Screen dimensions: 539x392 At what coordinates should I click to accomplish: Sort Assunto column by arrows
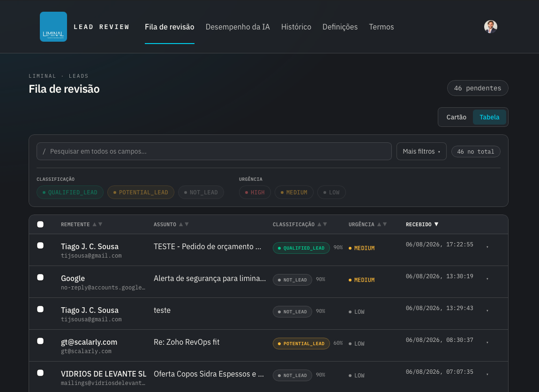[184, 224]
